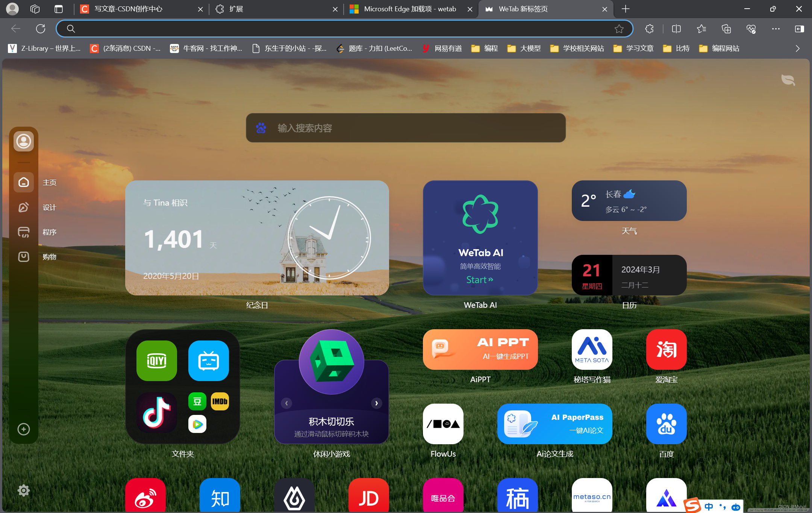Launch the FlowUs shortcut
Image resolution: width=812 pixels, height=513 pixels.
coord(443,424)
